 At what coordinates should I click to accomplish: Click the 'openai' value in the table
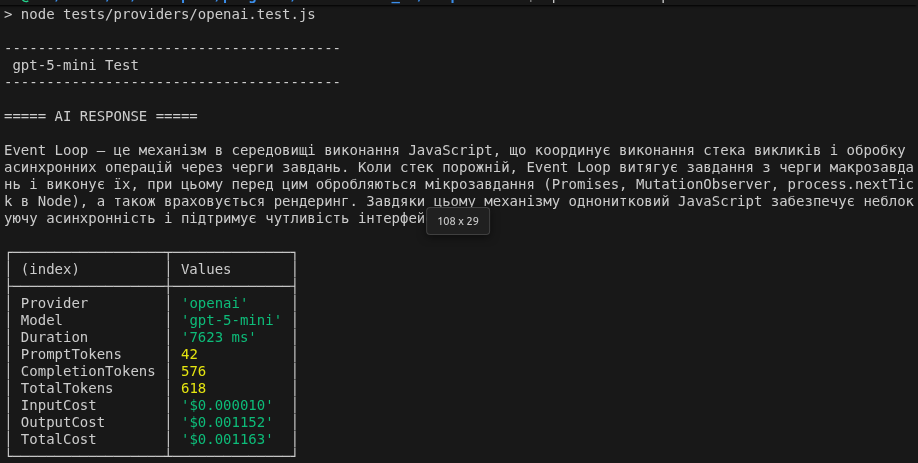coord(214,303)
